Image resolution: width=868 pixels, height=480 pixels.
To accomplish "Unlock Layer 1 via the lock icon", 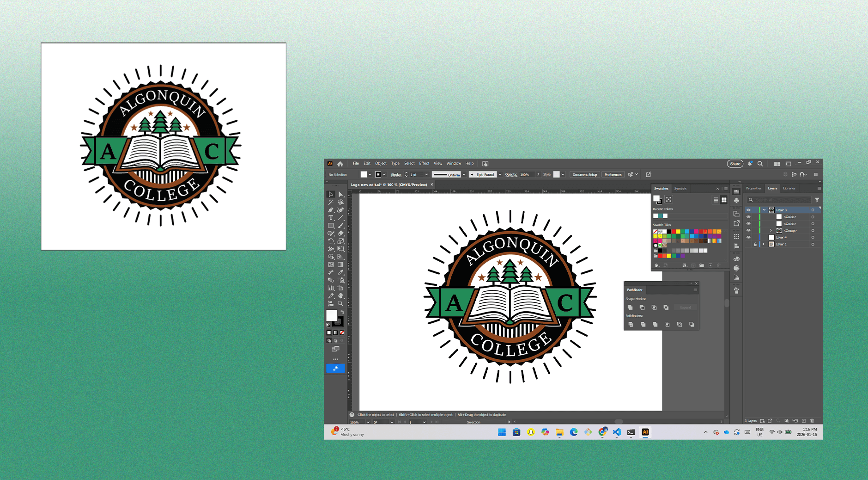I will pyautogui.click(x=755, y=244).
